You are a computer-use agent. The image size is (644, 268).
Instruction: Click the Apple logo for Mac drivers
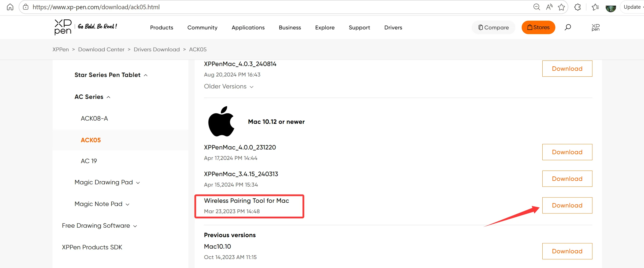coord(221,122)
